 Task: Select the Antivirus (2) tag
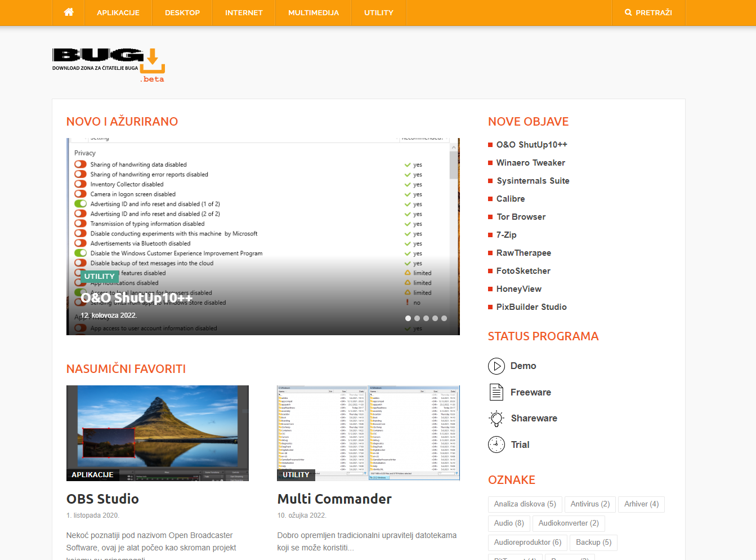(590, 504)
